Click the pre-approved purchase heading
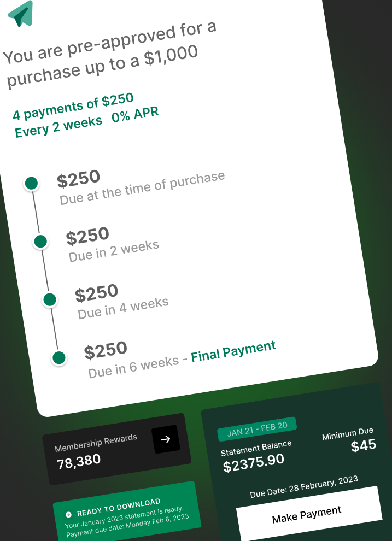 click(x=109, y=55)
